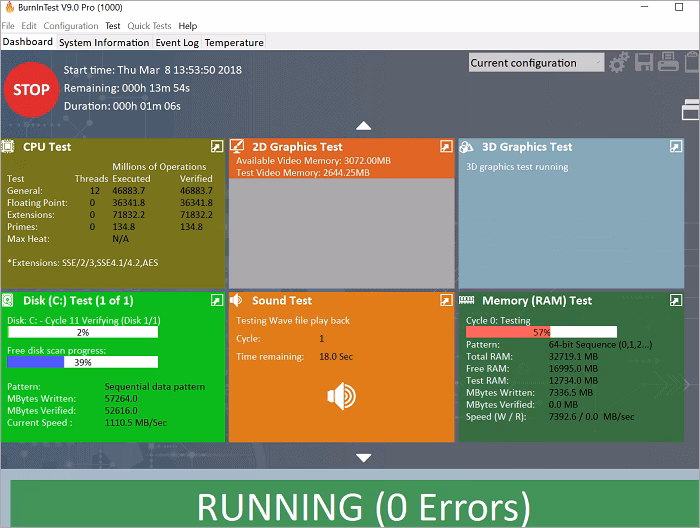Switch to the System Information tab

click(104, 42)
